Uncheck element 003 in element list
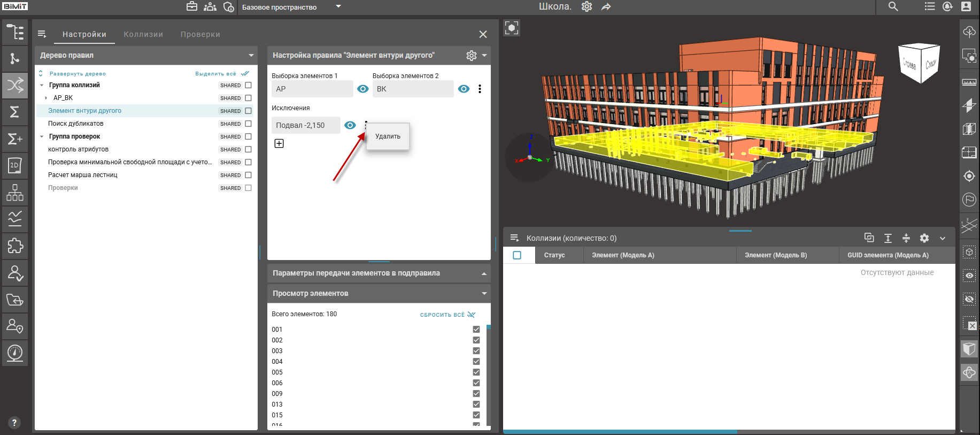Viewport: 980px width, 435px height. point(476,351)
